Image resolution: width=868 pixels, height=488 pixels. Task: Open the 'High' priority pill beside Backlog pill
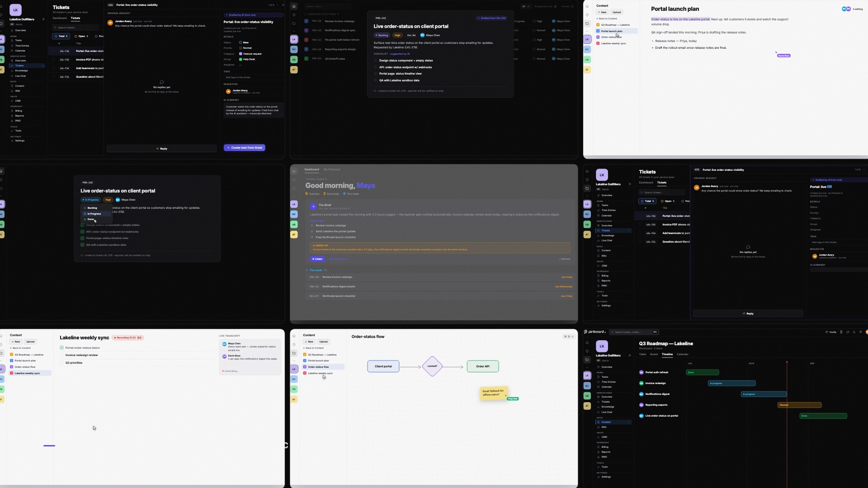point(397,35)
